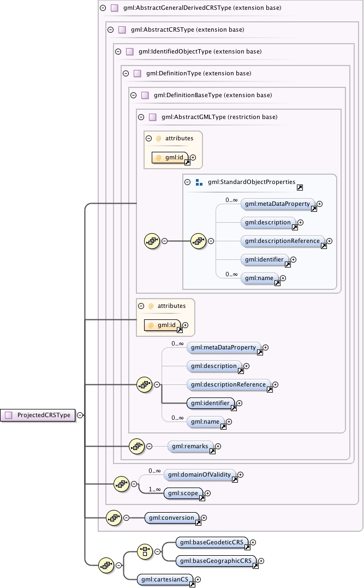Collapse the attributes box in gml:DefinitionBaseType

click(x=141, y=306)
